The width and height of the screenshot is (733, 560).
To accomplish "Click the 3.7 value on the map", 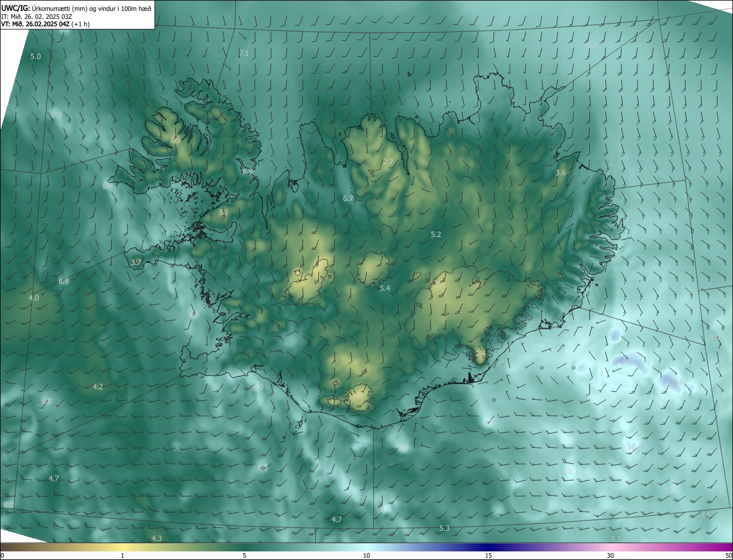I will click(x=136, y=262).
